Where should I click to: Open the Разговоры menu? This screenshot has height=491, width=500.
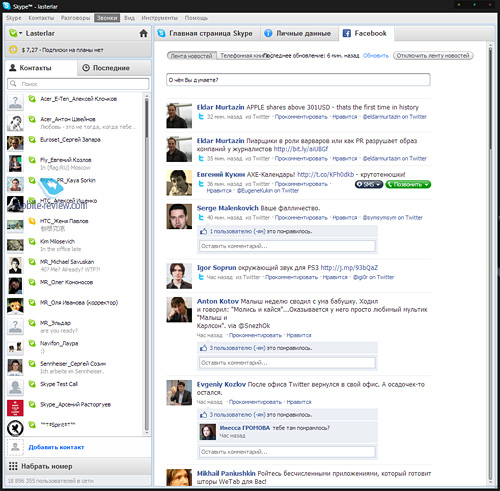(75, 18)
